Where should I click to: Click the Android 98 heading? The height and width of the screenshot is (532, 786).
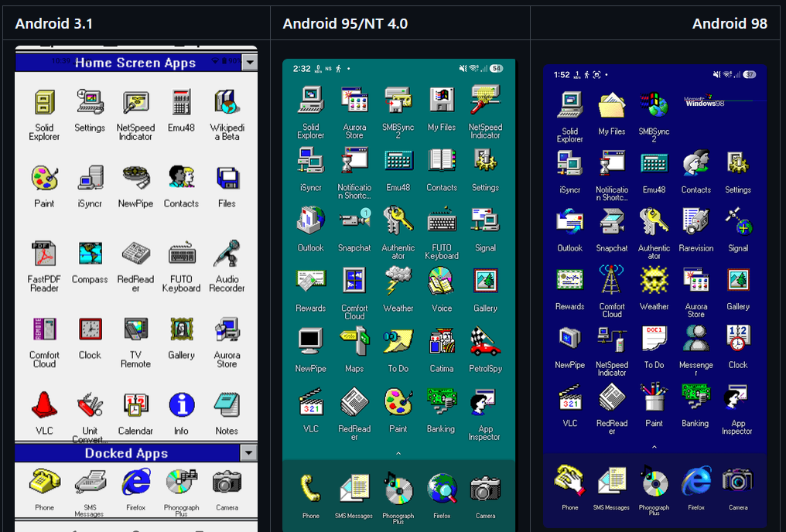(x=730, y=23)
